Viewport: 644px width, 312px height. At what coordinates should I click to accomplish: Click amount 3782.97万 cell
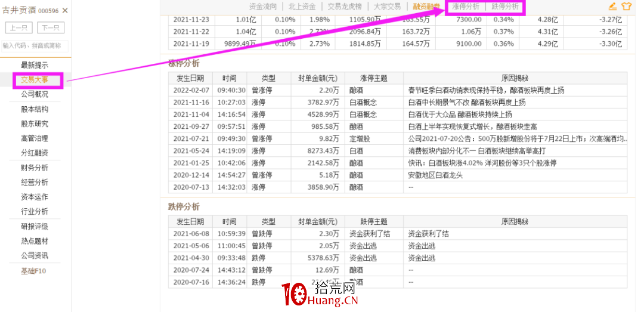click(324, 103)
